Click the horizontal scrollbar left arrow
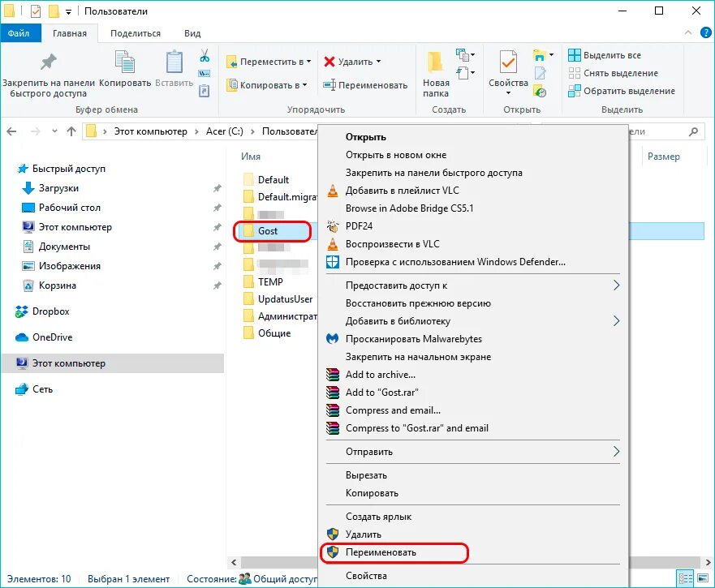The width and height of the screenshot is (715, 588). coord(234,563)
